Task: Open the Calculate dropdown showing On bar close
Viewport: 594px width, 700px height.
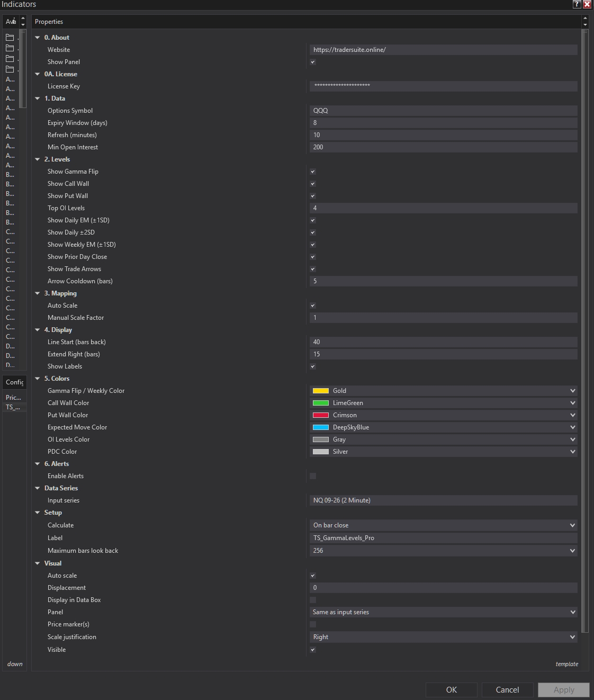Action: tap(444, 525)
